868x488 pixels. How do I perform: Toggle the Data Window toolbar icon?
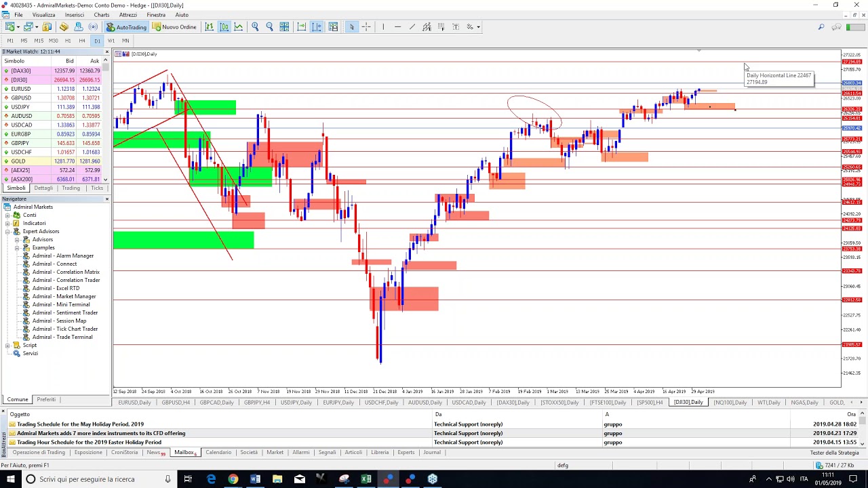coord(64,27)
